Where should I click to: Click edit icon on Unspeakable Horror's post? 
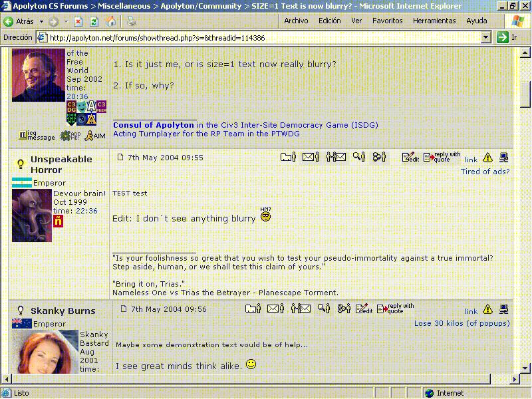coord(410,158)
